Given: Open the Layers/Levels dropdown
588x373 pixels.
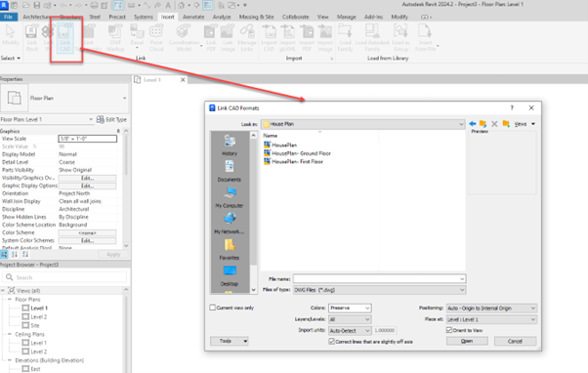Looking at the screenshot, I should pos(350,319).
